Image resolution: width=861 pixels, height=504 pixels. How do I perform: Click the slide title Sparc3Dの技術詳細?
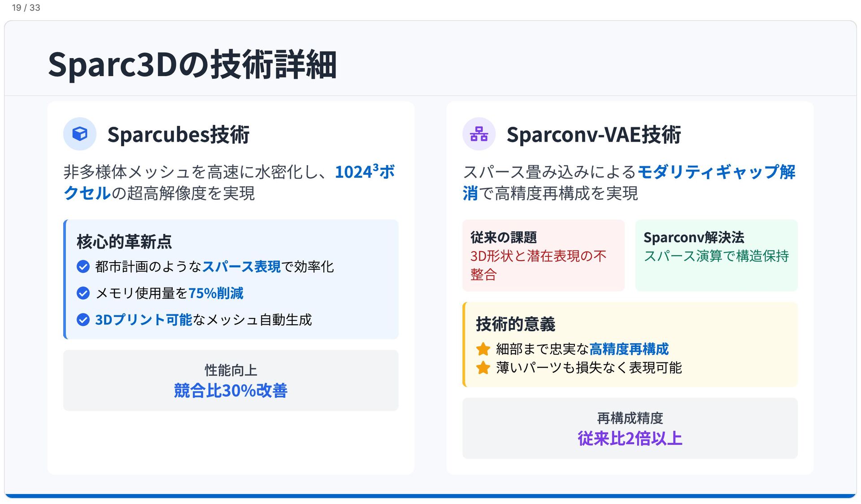[x=192, y=65]
